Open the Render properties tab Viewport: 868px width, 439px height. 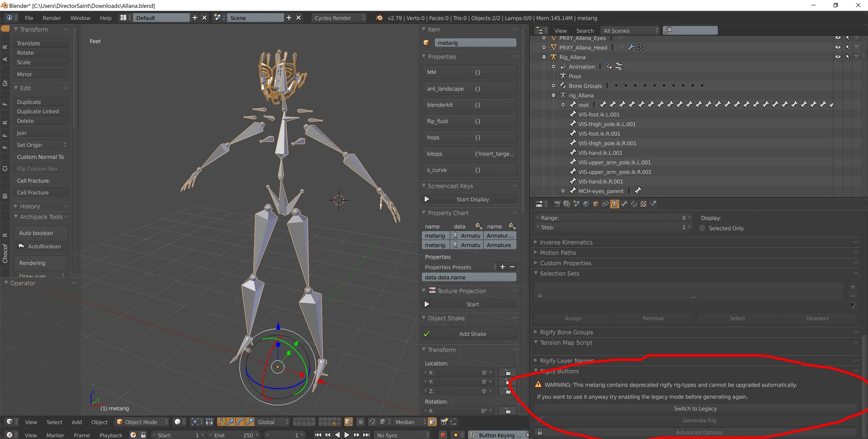[x=557, y=204]
